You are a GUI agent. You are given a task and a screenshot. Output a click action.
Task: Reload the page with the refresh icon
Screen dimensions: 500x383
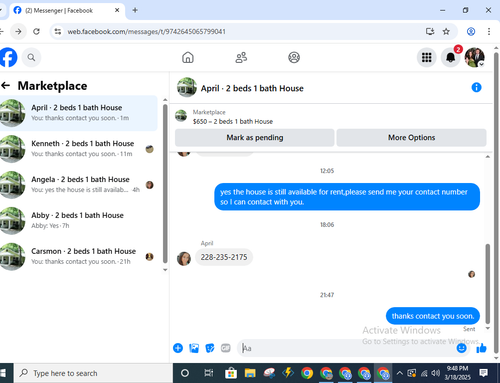coord(36,31)
